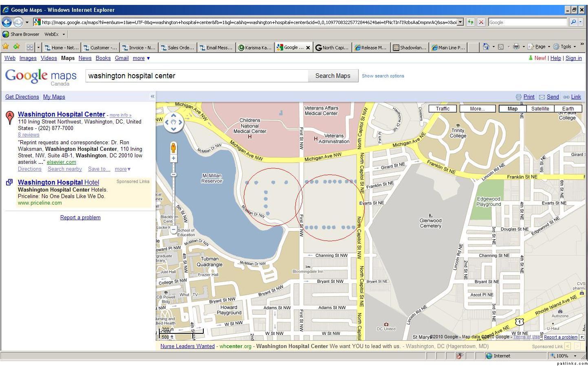Click the Street View pegman icon

[173, 148]
